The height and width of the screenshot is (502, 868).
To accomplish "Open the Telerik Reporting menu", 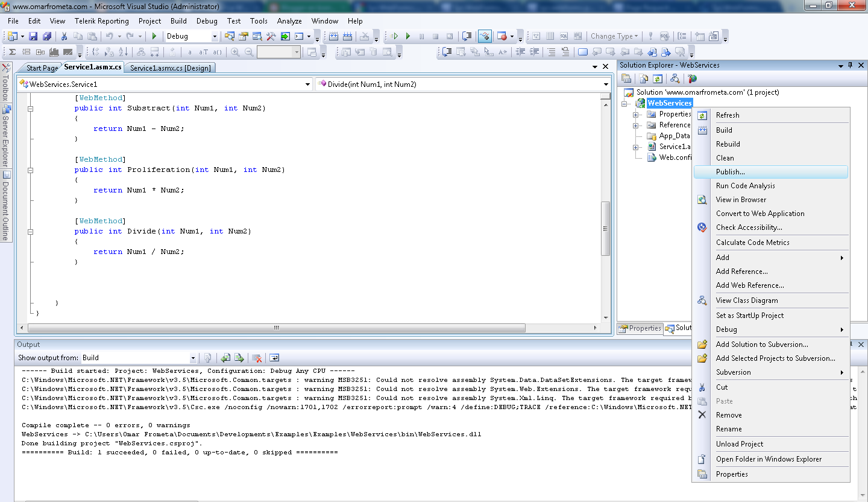I will point(102,21).
